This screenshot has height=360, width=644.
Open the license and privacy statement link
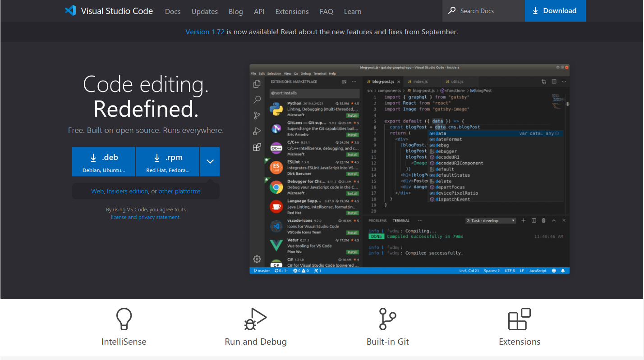click(x=145, y=217)
